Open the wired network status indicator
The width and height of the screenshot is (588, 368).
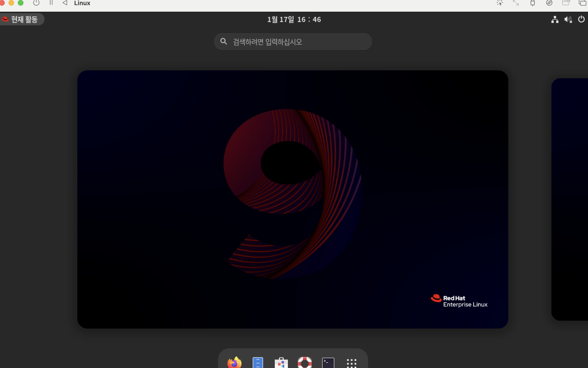(555, 19)
